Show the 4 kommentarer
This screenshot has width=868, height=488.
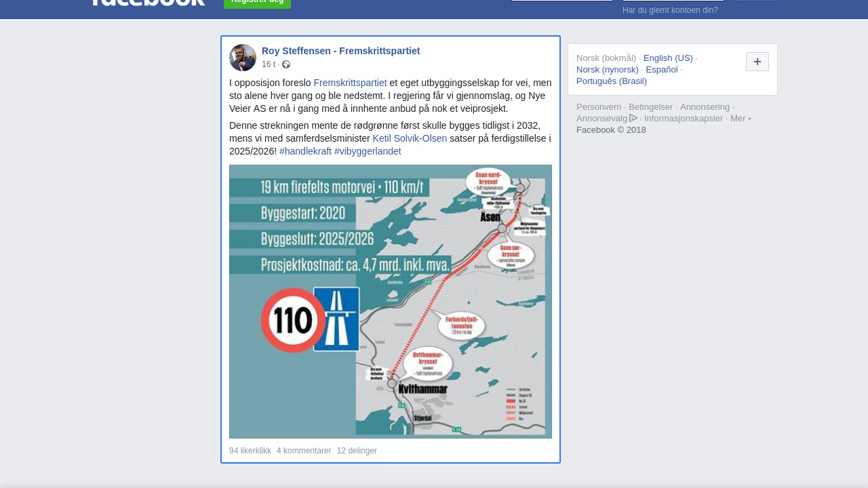point(304,451)
